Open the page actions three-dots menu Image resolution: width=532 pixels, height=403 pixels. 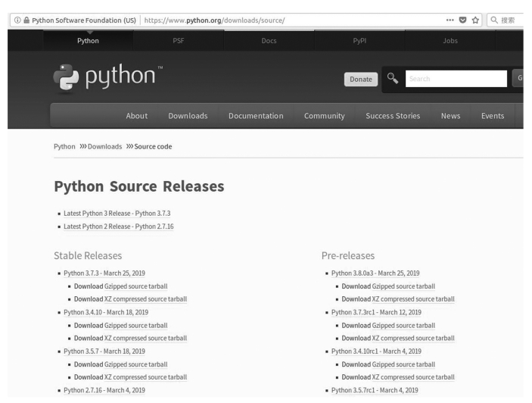[x=450, y=20]
